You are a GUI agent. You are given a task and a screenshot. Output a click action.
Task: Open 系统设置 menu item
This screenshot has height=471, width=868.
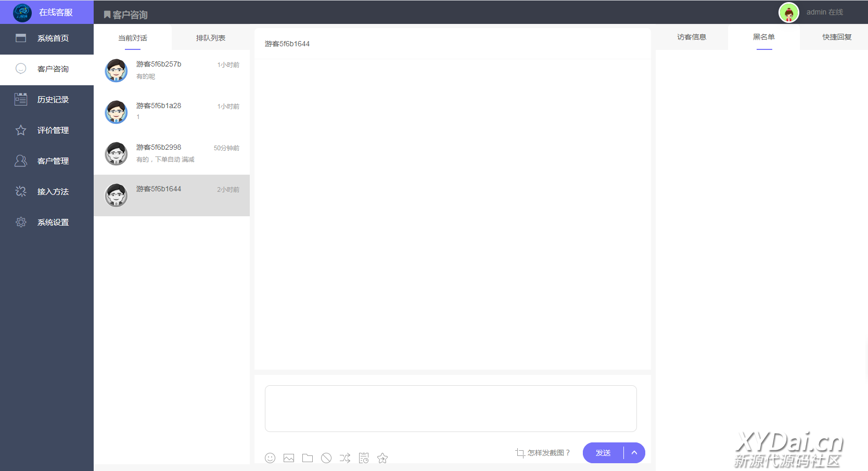click(x=47, y=223)
